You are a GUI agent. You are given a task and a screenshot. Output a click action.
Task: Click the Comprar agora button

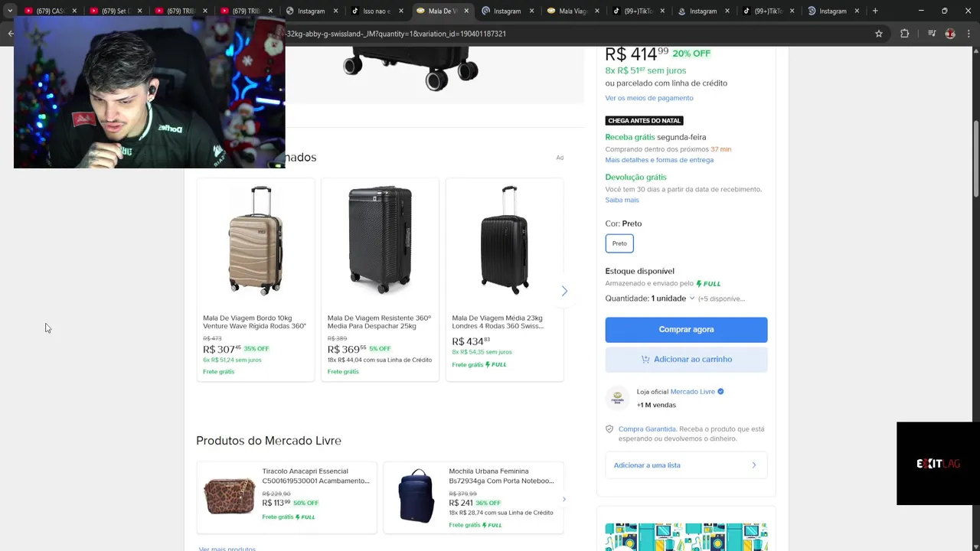coord(686,330)
